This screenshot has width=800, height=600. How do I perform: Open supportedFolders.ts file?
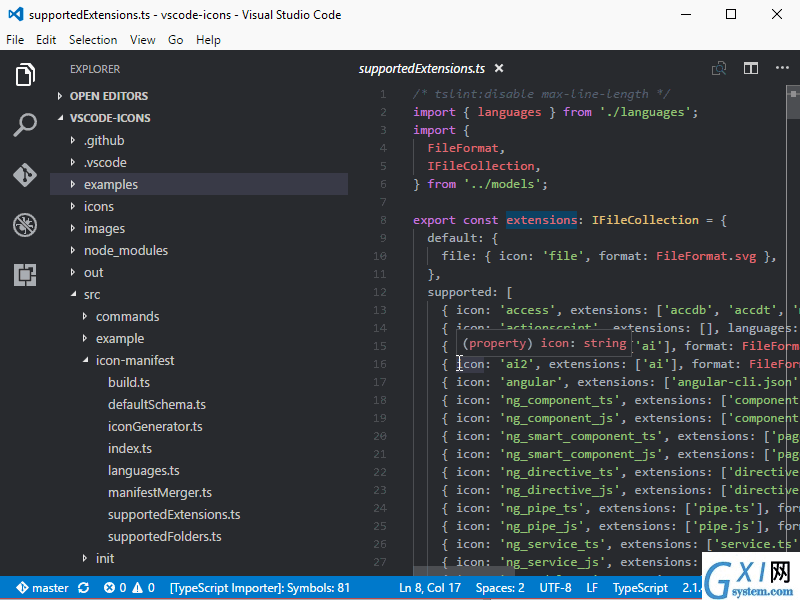164,536
